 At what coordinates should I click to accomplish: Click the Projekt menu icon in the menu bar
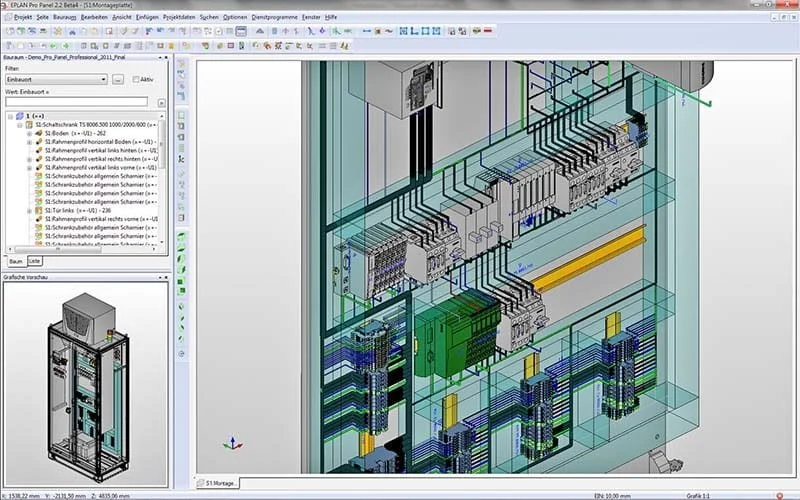[x=8, y=17]
